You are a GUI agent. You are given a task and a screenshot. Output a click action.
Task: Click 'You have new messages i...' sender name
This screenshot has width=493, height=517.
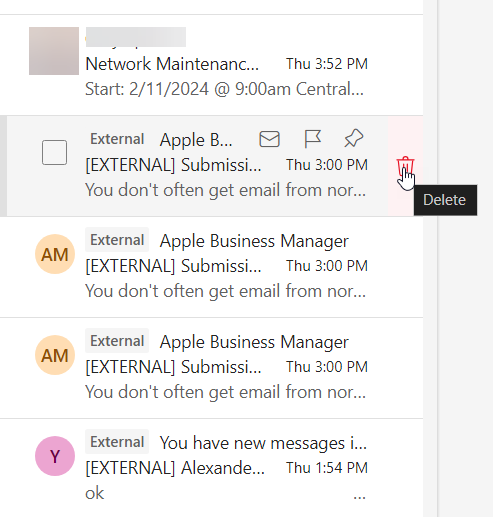tap(263, 443)
